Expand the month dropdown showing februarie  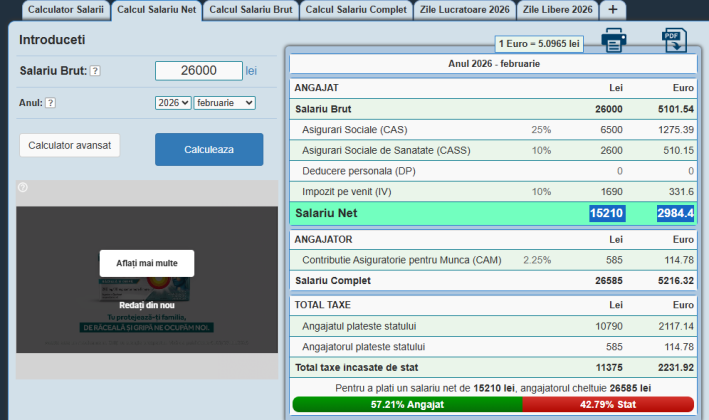point(225,102)
